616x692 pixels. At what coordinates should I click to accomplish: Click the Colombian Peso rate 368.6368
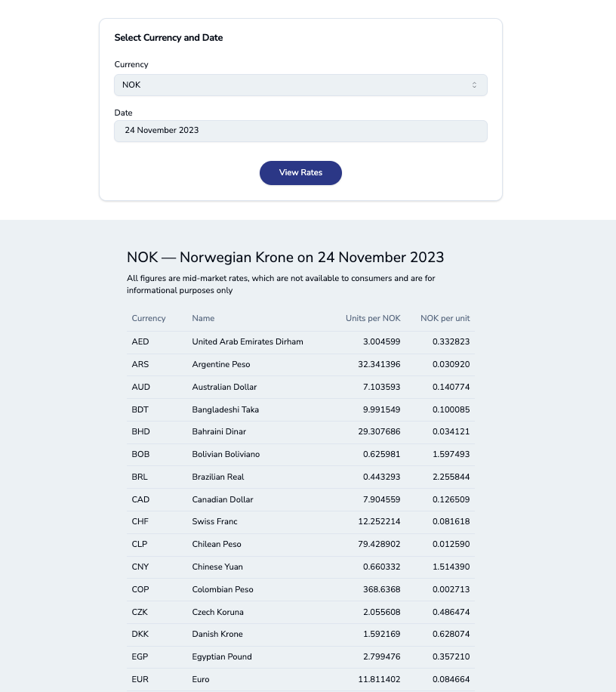pyautogui.click(x=381, y=589)
